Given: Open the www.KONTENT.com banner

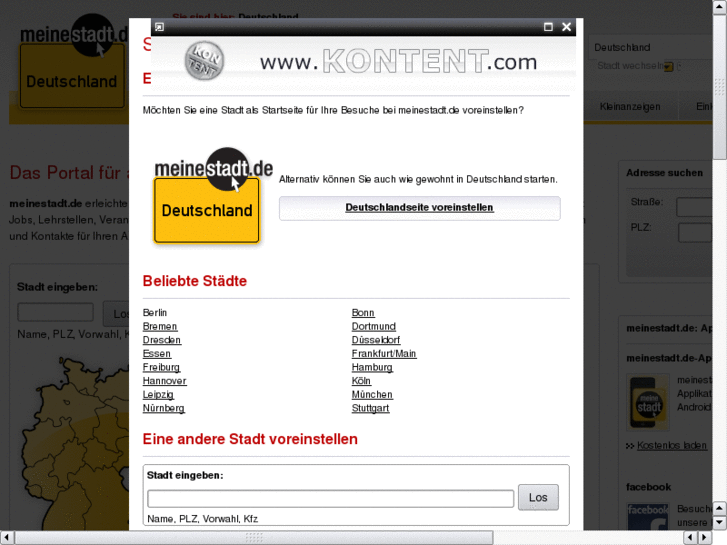Looking at the screenshot, I should click(x=398, y=62).
